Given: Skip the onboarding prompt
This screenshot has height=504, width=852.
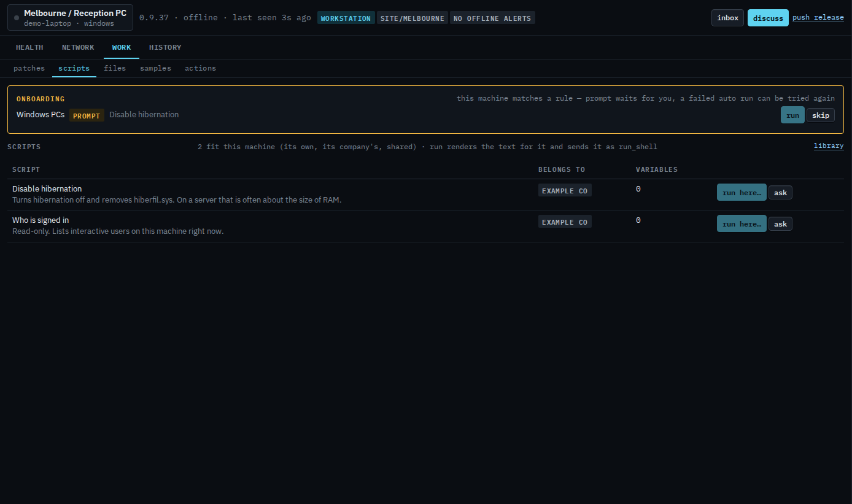Looking at the screenshot, I should 821,115.
